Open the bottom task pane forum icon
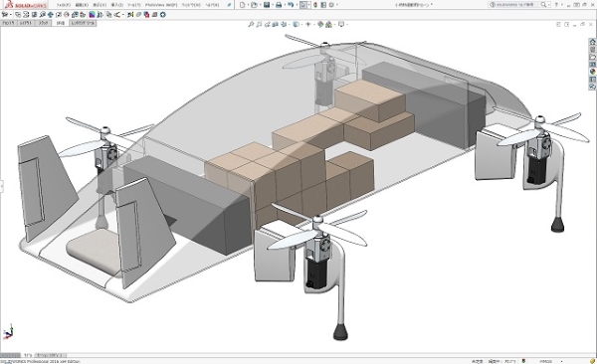Viewport: 597px width, 364px height. click(x=592, y=87)
